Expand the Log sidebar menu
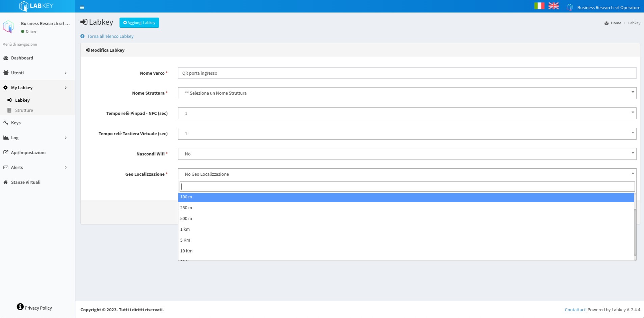 click(x=65, y=138)
